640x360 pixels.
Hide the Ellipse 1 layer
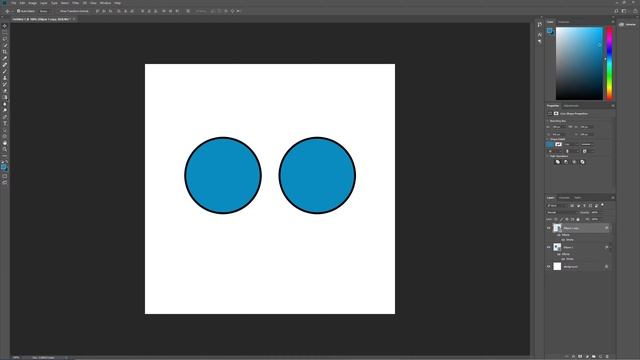[549, 247]
